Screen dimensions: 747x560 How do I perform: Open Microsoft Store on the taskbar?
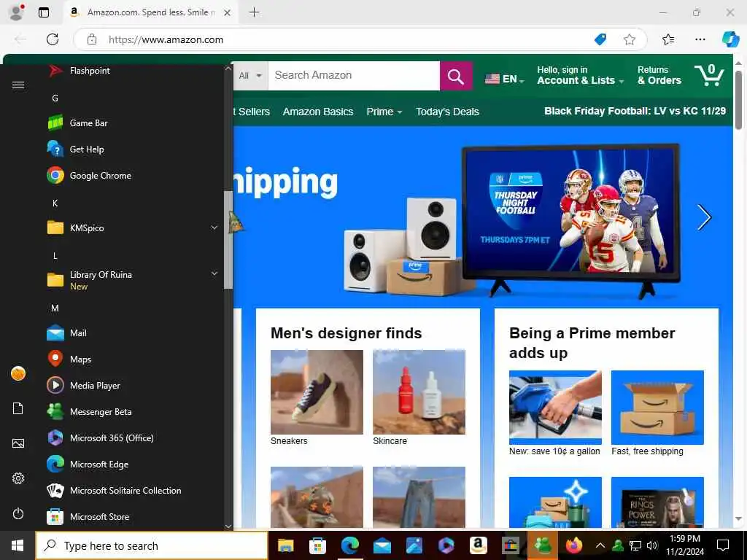pyautogui.click(x=317, y=545)
